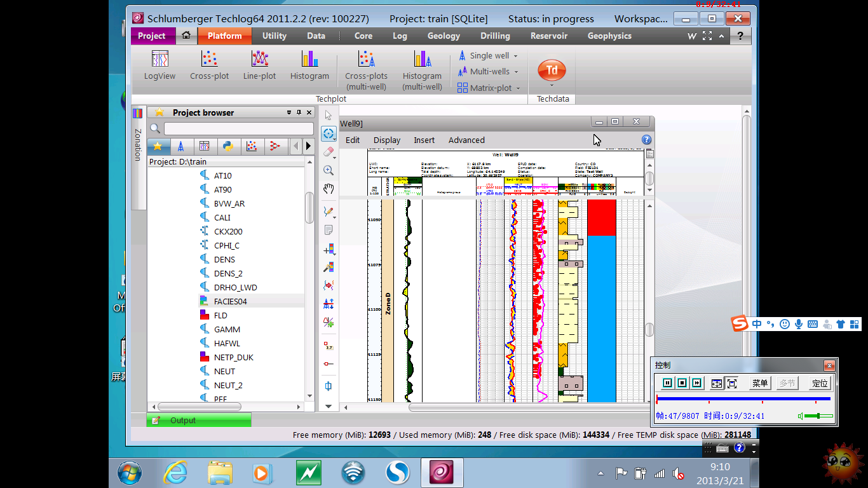Switch to the Data ribbon tab

(316, 36)
